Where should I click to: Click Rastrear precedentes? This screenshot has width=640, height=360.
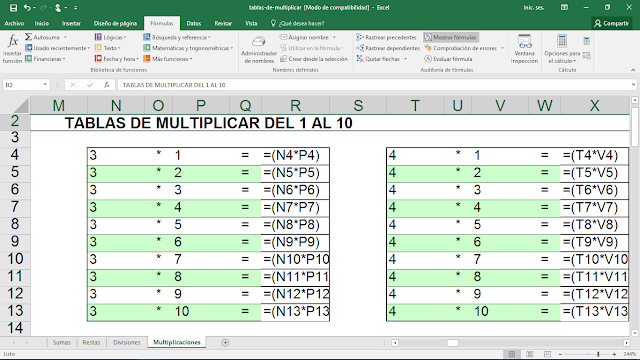(386, 37)
